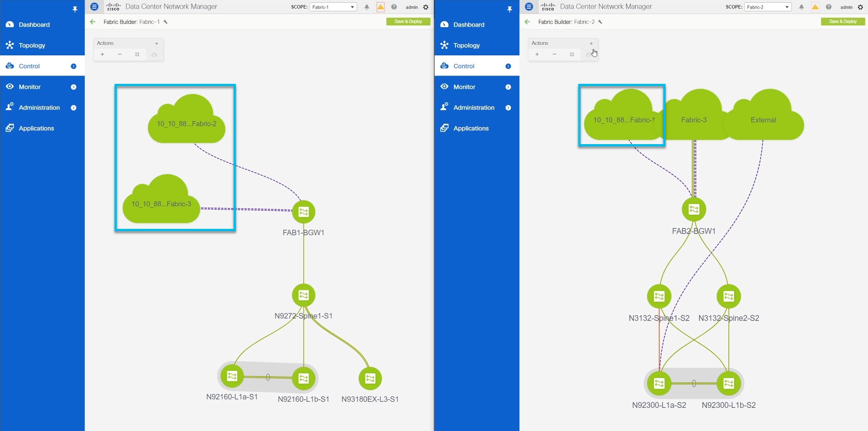Open fabric settings wrench next to Fabric-2

pos(600,22)
